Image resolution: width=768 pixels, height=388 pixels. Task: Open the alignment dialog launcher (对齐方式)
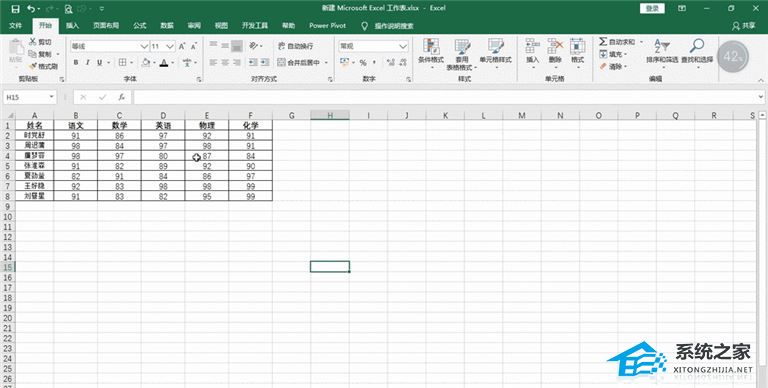click(331, 79)
